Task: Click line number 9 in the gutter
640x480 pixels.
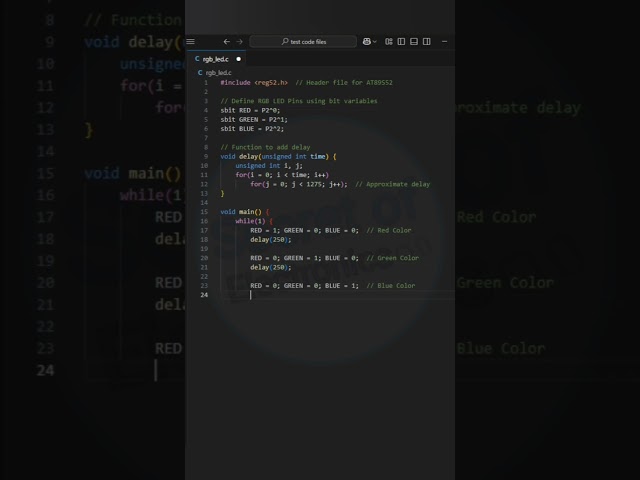Action: (206, 156)
